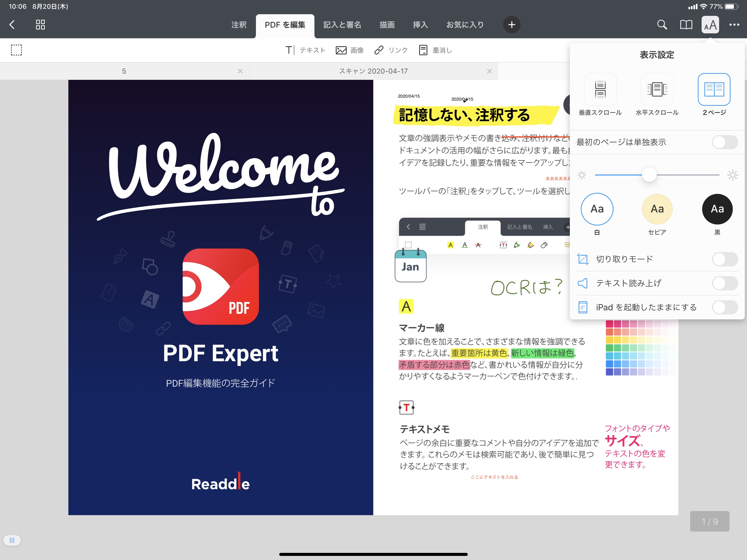The image size is (747, 560).
Task: Open the more options ellipsis menu
Action: [x=734, y=25]
